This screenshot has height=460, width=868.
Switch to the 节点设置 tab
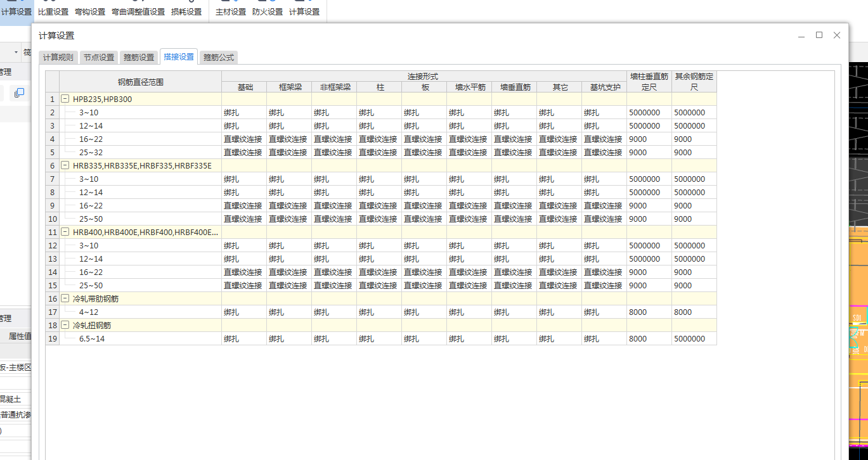[x=99, y=57]
